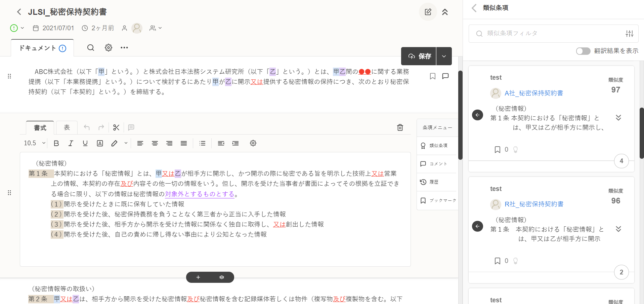Apply bold formatting
Viewport: 644px width, 304px height.
(x=56, y=143)
